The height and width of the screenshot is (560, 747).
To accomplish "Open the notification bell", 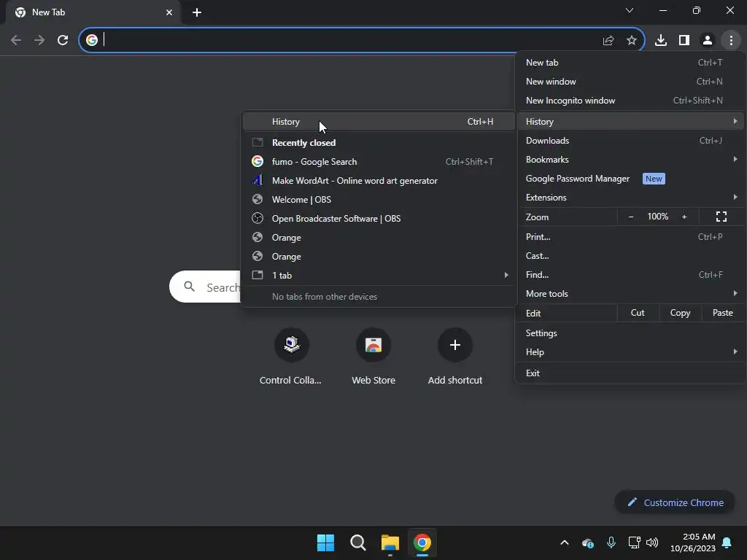I will click(727, 542).
